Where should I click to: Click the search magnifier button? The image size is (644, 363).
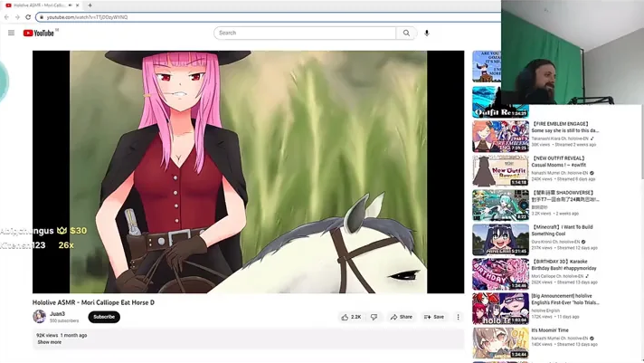tap(406, 33)
